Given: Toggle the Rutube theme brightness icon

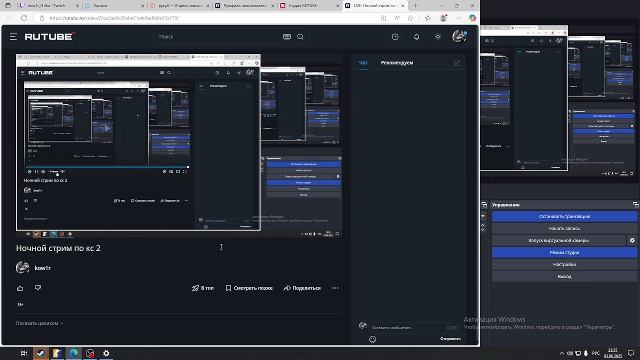Looking at the screenshot, I should 438,37.
